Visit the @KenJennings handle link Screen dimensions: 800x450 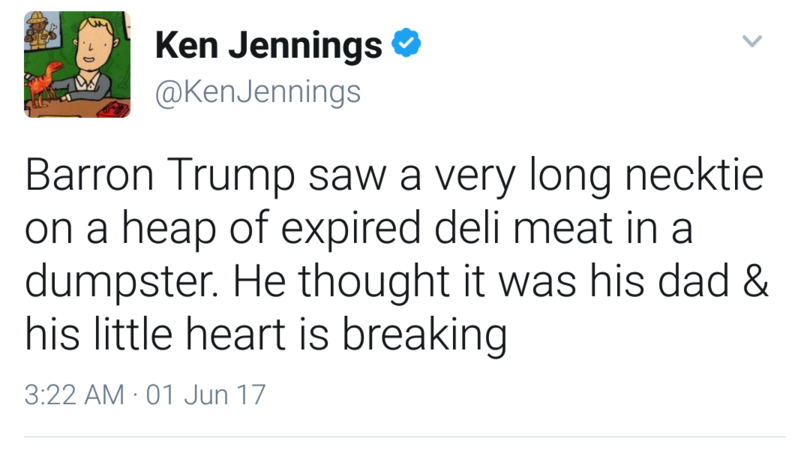tap(257, 94)
